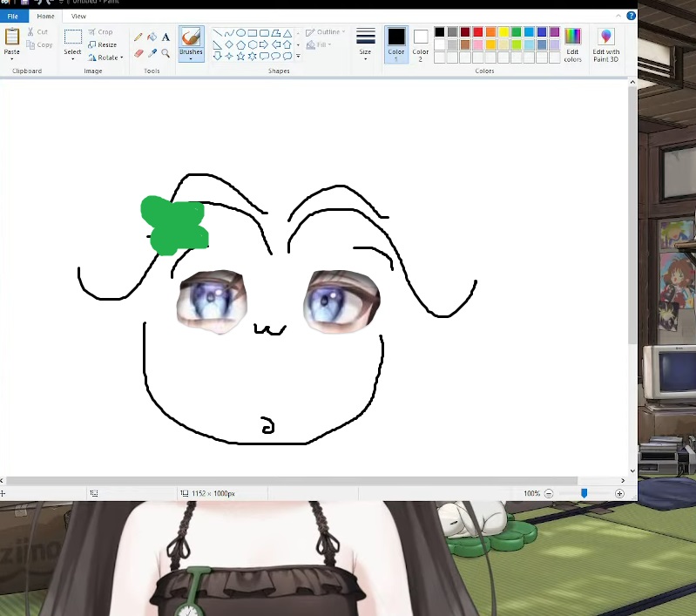This screenshot has height=616, width=696.
Task: Choose the Triangle shape
Action: [x=287, y=33]
